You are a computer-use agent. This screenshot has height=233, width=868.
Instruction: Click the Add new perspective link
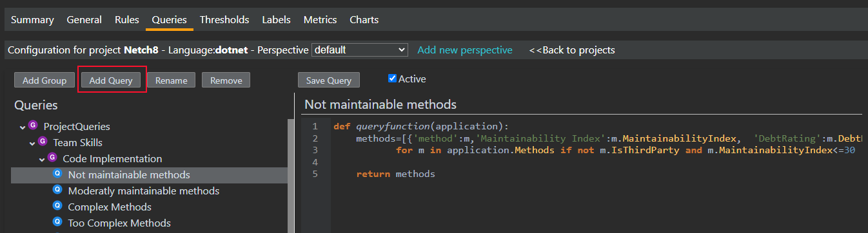click(465, 50)
